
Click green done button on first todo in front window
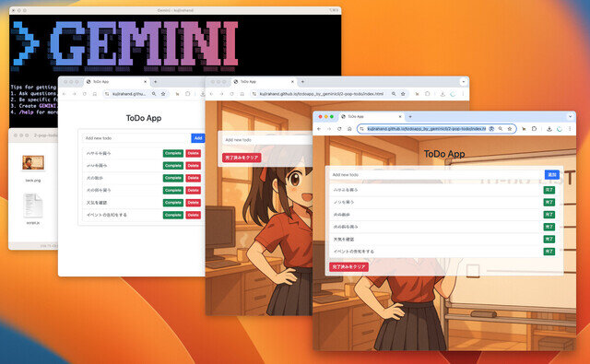point(549,190)
